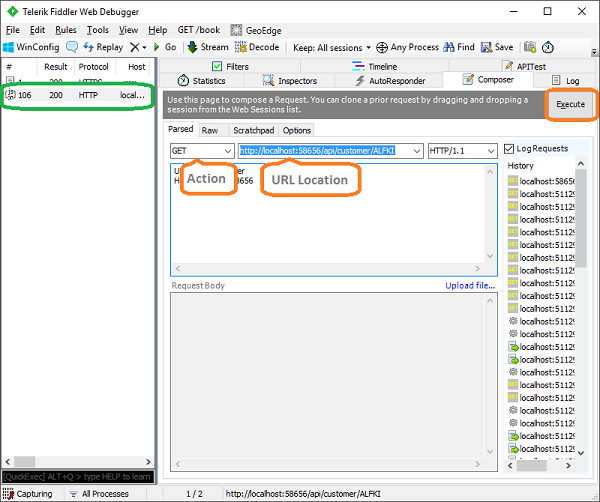Click the APITest pencil icon

[x=508, y=66]
